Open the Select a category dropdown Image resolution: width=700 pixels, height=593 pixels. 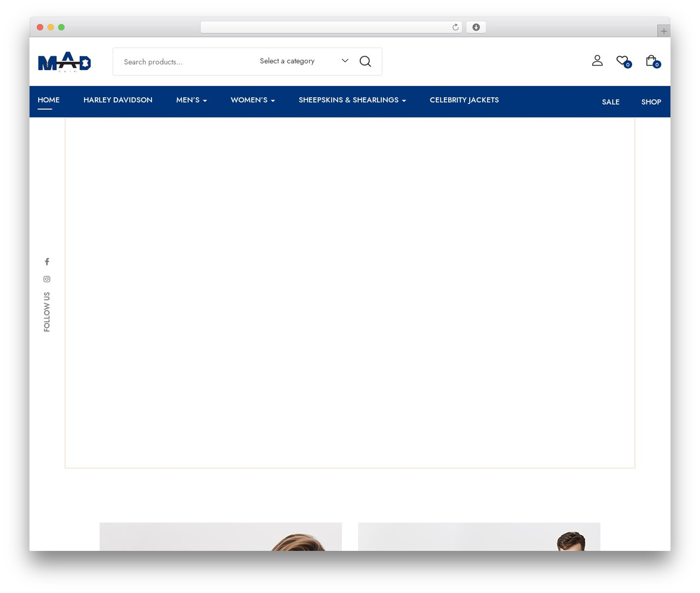304,61
